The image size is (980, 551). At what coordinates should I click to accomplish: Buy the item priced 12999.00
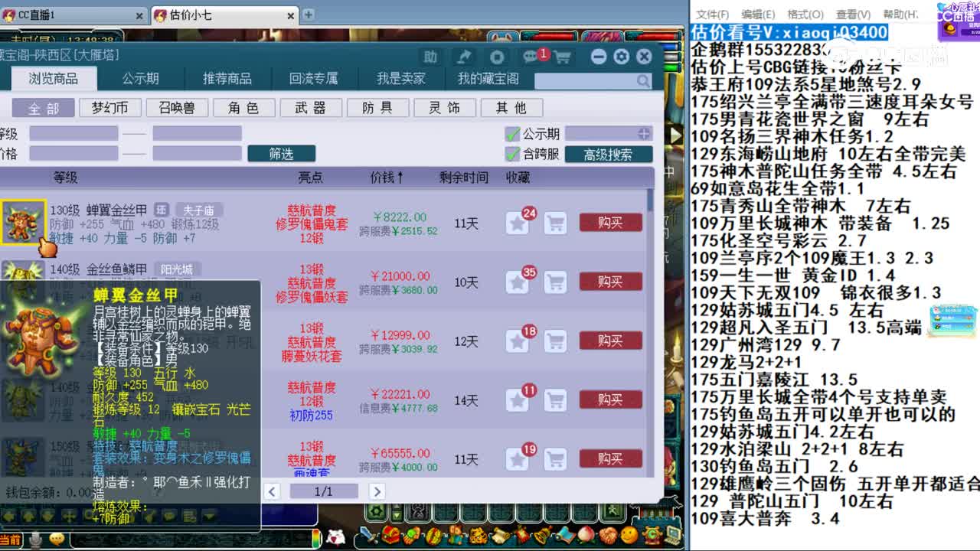(x=610, y=341)
